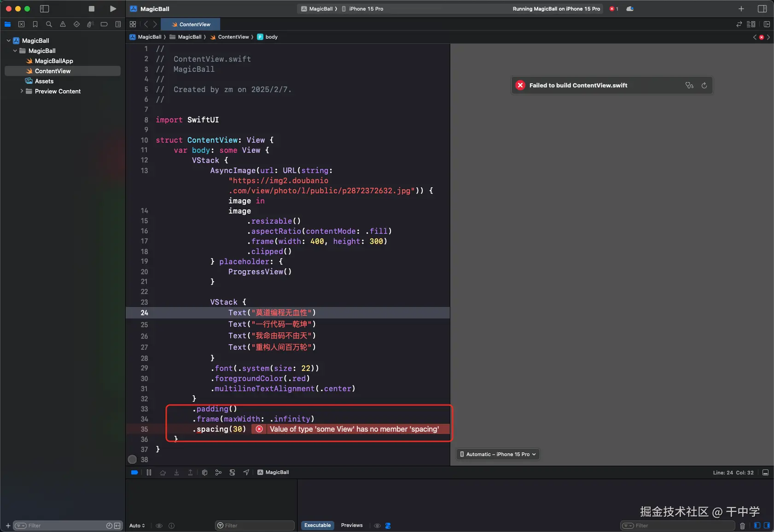Select the ContentView editor tab
Screen dimensions: 774x532
(x=191, y=24)
